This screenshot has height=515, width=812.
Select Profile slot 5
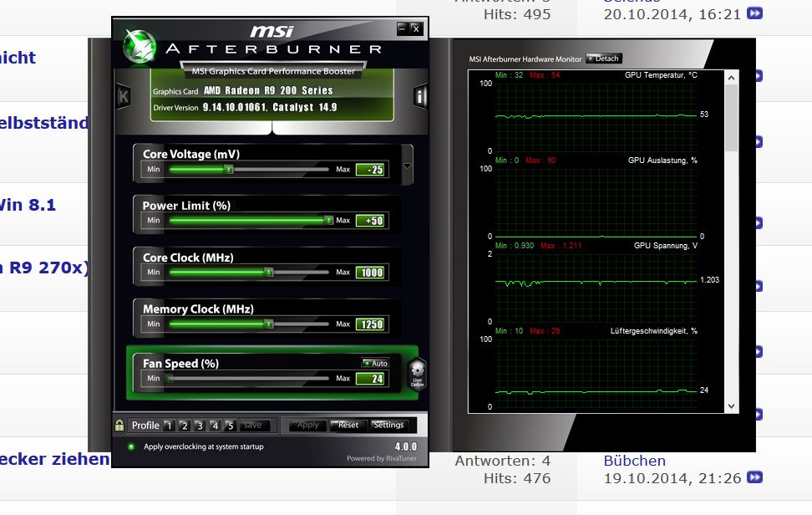(x=231, y=426)
